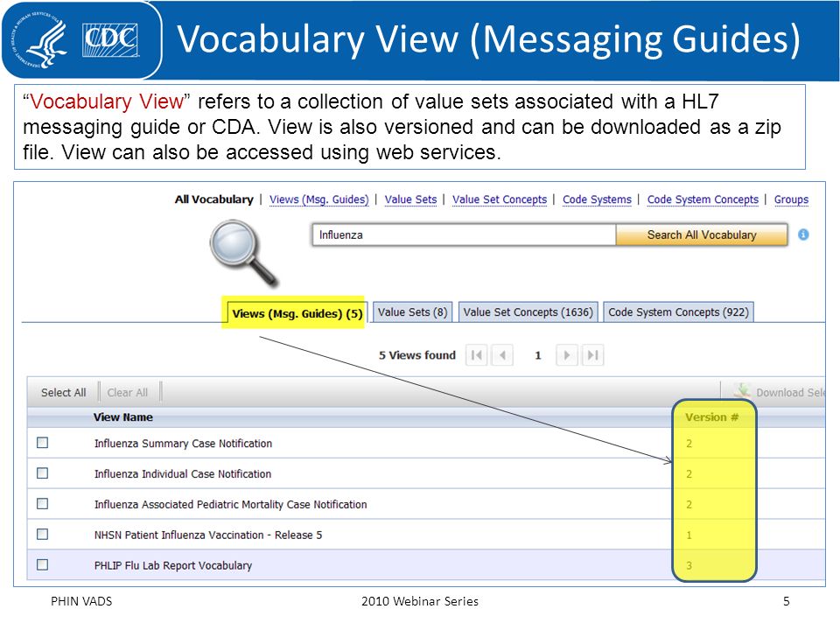Open Views (Msg. Guides) top link
Viewport: 840px width, 630px height.
coord(318,199)
